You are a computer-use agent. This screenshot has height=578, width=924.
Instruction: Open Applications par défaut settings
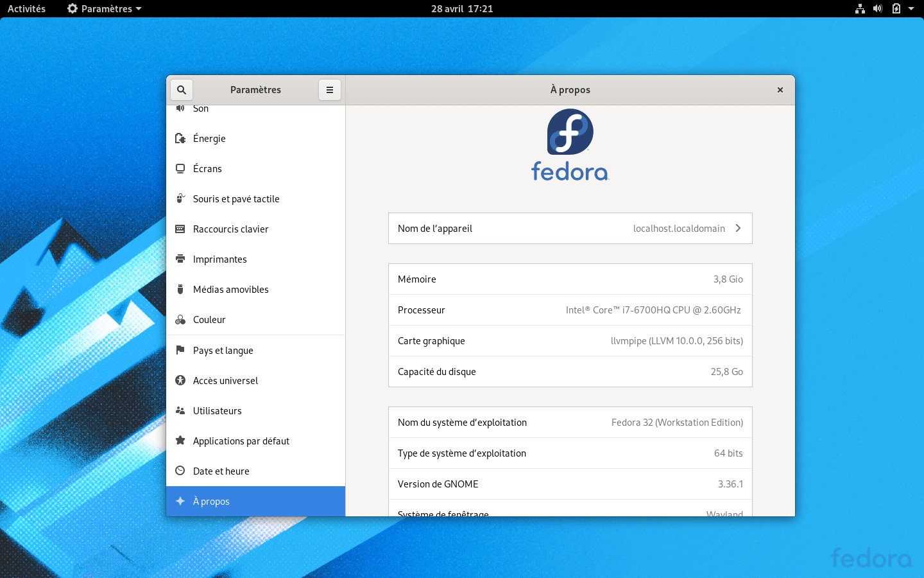tap(255, 441)
